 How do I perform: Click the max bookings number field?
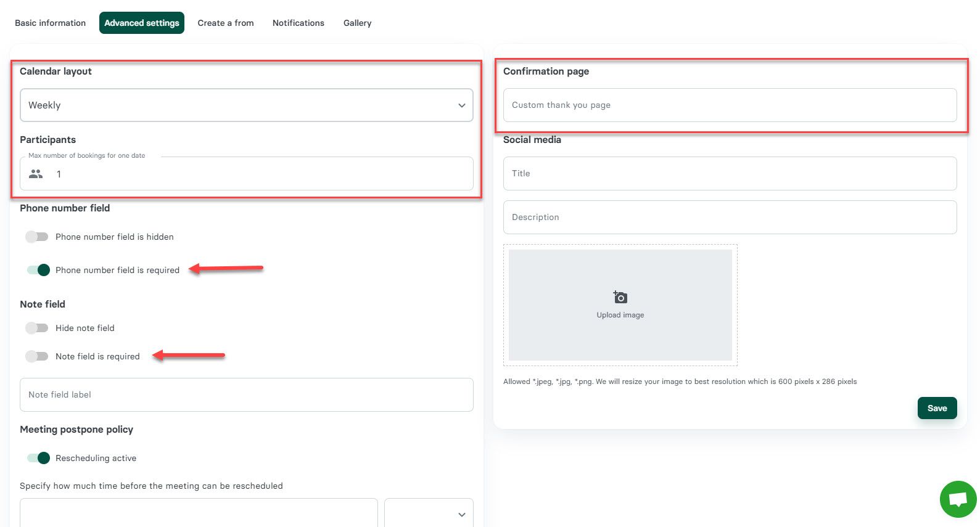pos(247,174)
